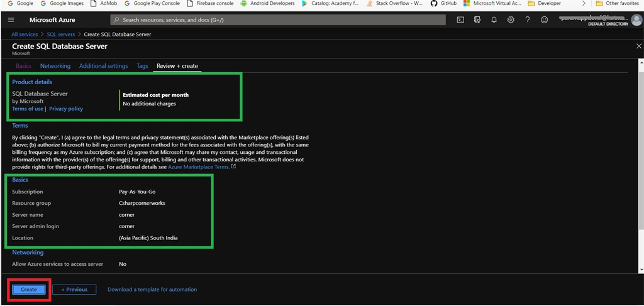Open the Google Play Console bookmark
644x306 pixels.
[x=152, y=3]
